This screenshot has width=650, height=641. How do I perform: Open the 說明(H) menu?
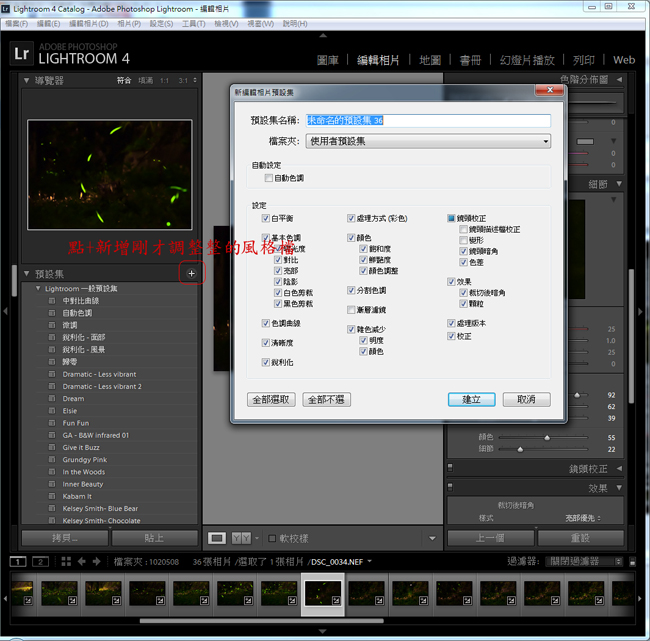pos(295,24)
